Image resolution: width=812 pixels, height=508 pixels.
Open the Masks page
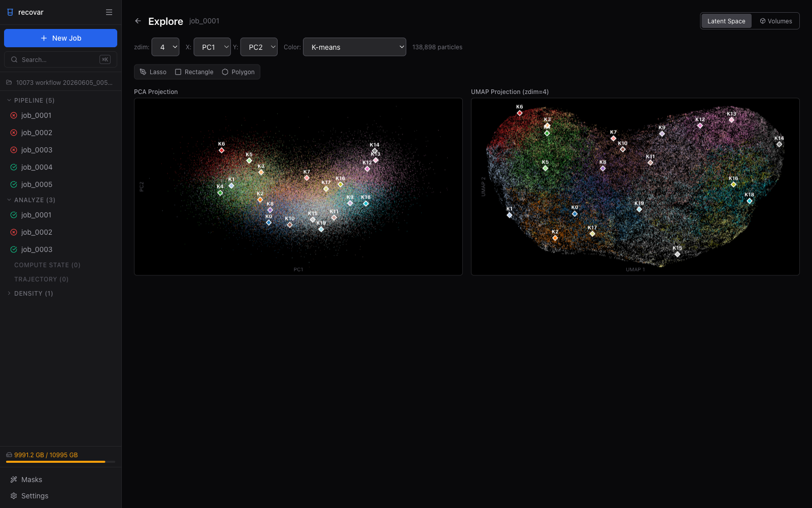(60, 480)
